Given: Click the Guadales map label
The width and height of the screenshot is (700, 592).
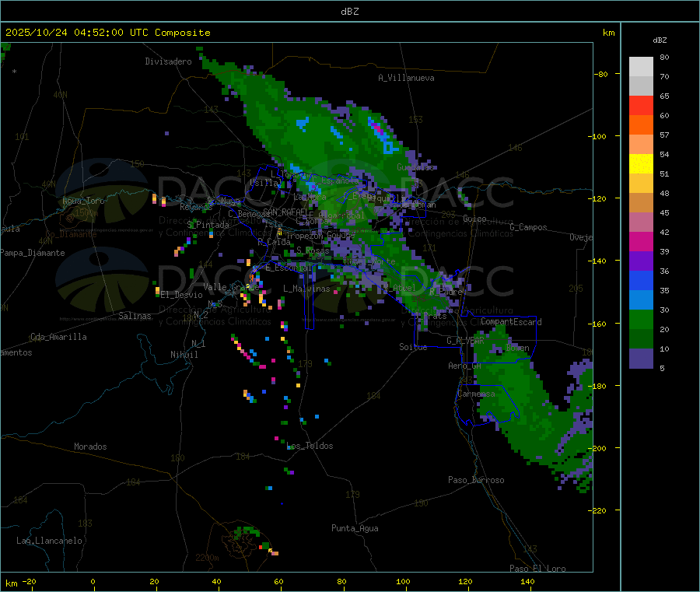Looking at the screenshot, I should pos(415,167).
